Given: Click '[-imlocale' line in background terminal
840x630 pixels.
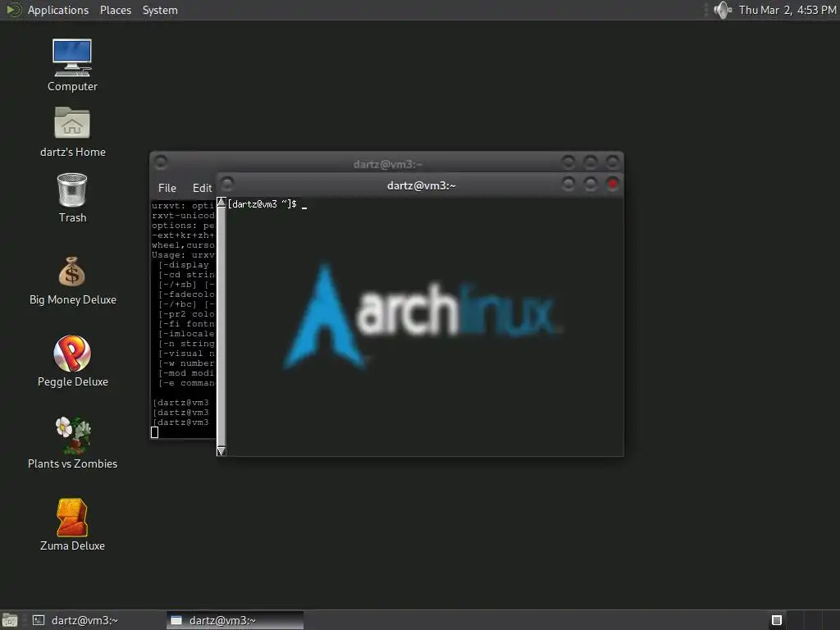Looking at the screenshot, I should (x=186, y=334).
